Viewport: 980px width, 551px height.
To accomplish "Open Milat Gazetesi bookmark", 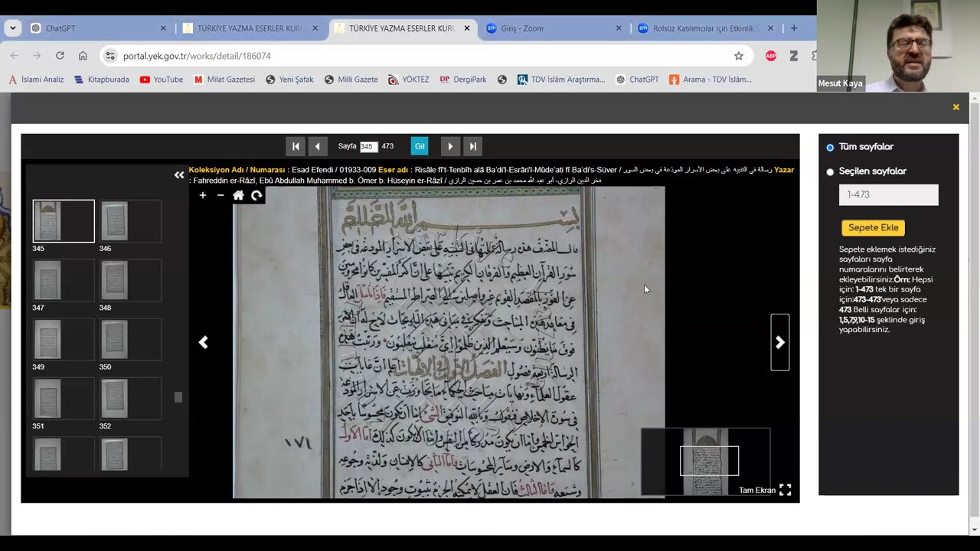I will [x=224, y=80].
